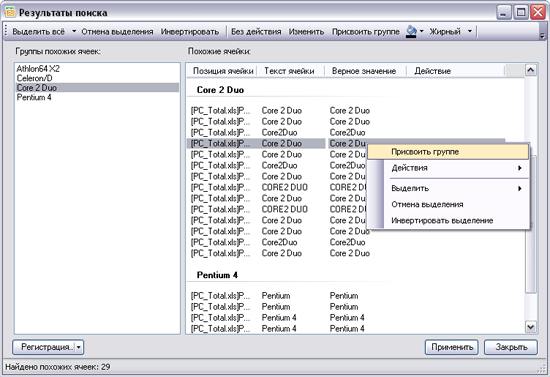Click the Применить button
Screen dimensions: 550x377
(x=452, y=347)
